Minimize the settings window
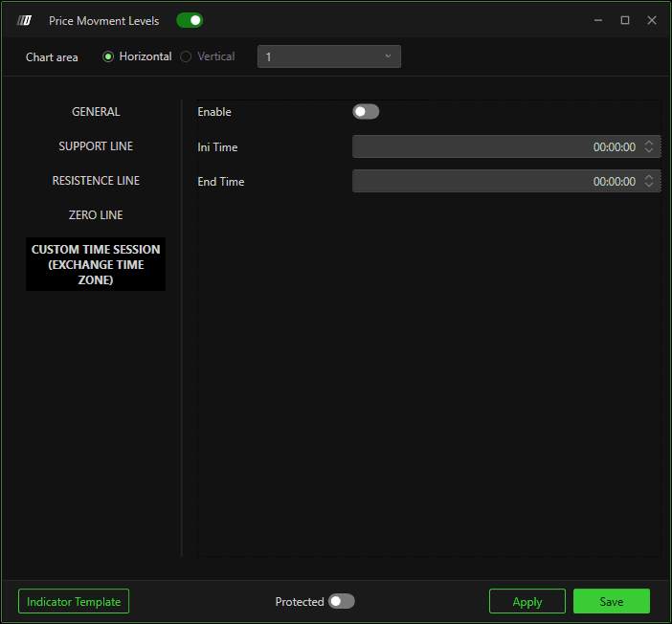This screenshot has height=624, width=672. pos(598,20)
